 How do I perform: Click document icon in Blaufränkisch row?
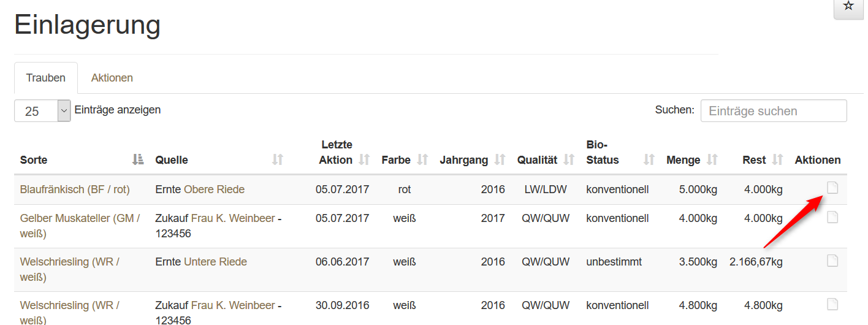[x=832, y=188]
